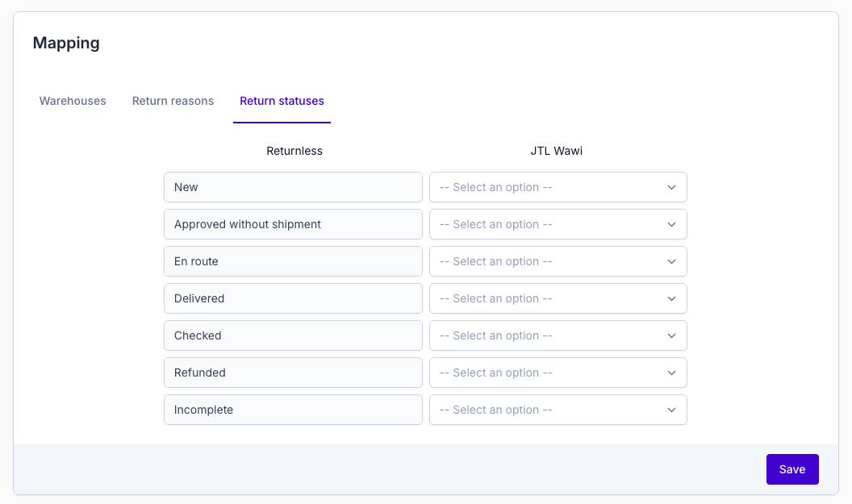852x504 pixels.
Task: Select the Incomplete status field
Action: tap(293, 410)
